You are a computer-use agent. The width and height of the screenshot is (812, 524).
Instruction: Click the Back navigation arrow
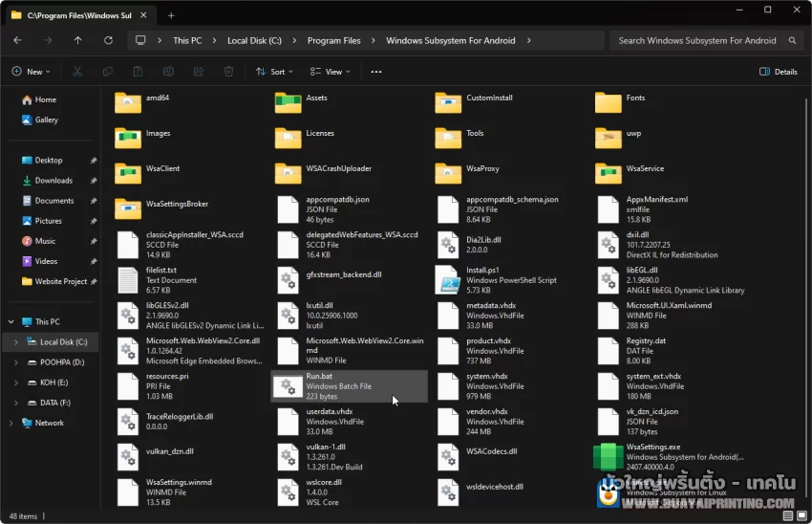18,40
